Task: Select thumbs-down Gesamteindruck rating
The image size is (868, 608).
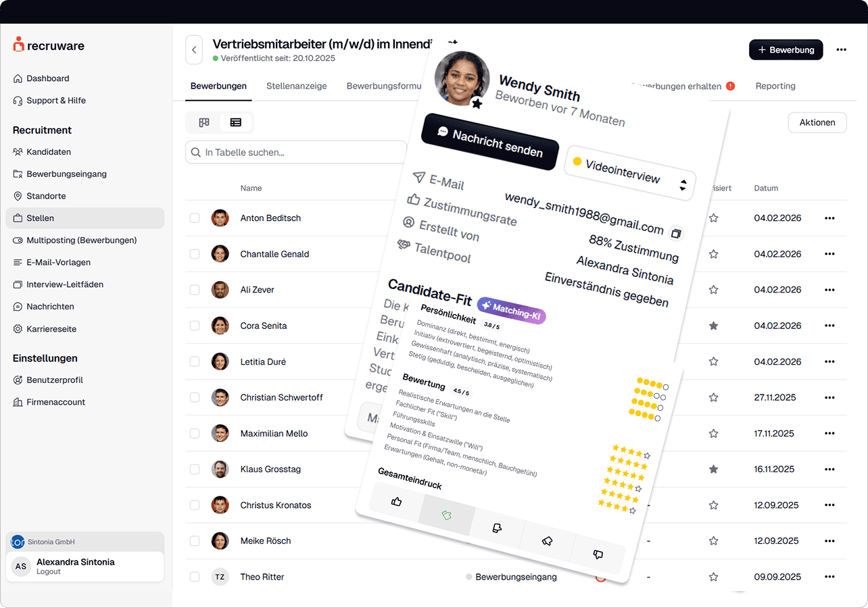Action: point(598,554)
